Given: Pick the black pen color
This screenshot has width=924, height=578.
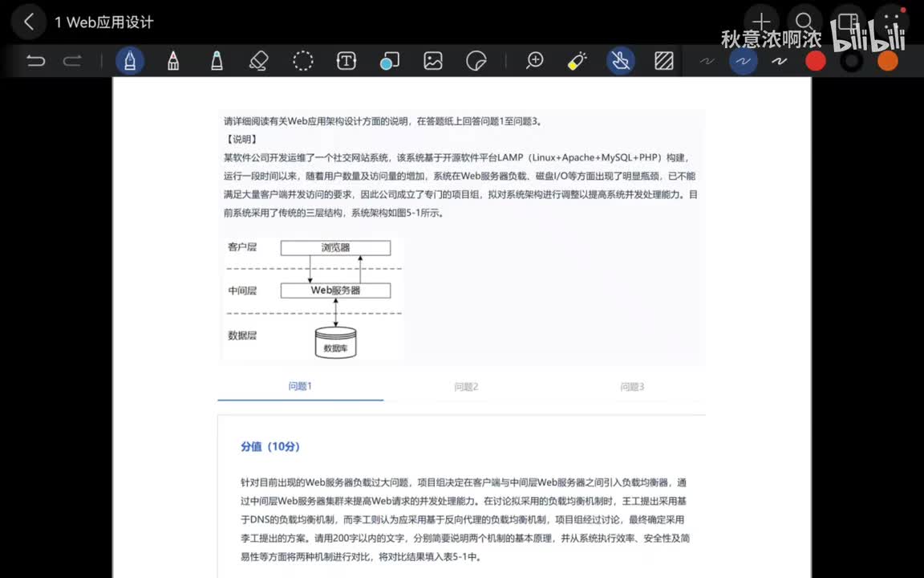Looking at the screenshot, I should click(x=852, y=61).
